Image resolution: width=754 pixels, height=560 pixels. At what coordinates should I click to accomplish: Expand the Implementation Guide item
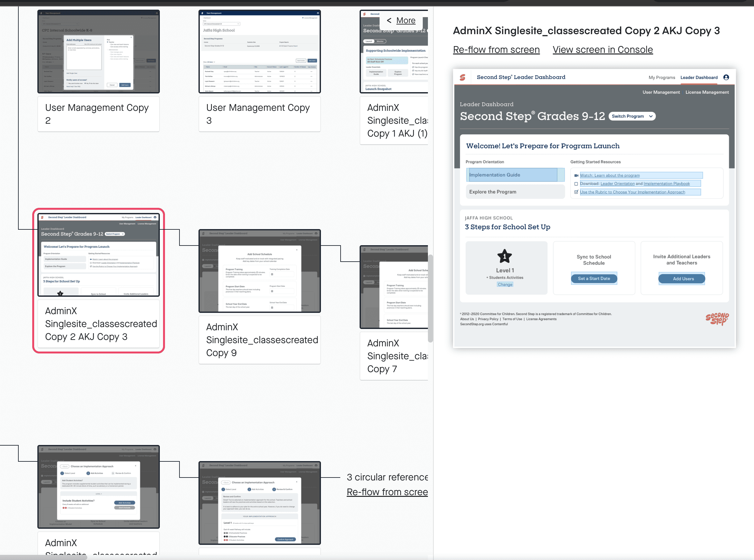[x=512, y=175]
